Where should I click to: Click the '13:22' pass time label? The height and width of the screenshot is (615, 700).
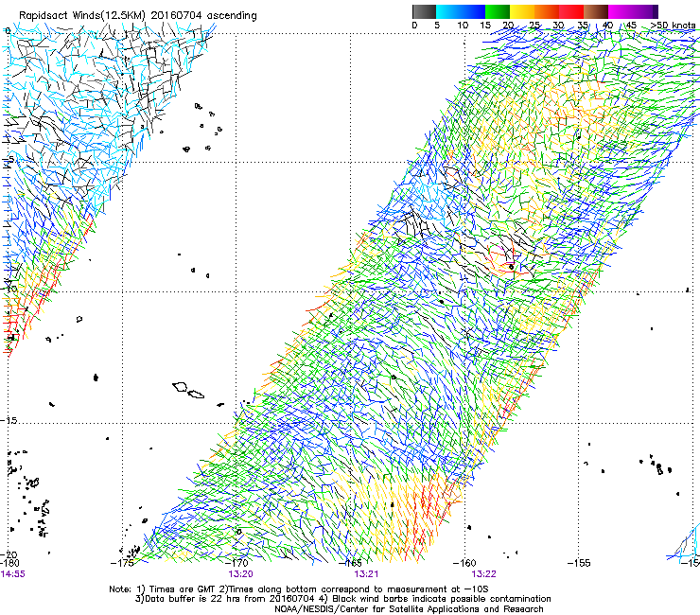click(484, 574)
